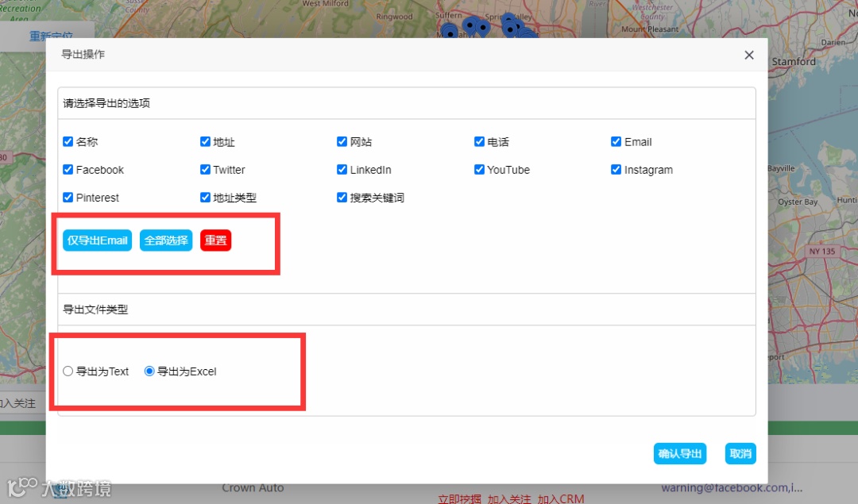Screen dimensions: 858x504
Task: Toggle the 搜索关键词 checkbox
Action: pyautogui.click(x=342, y=198)
